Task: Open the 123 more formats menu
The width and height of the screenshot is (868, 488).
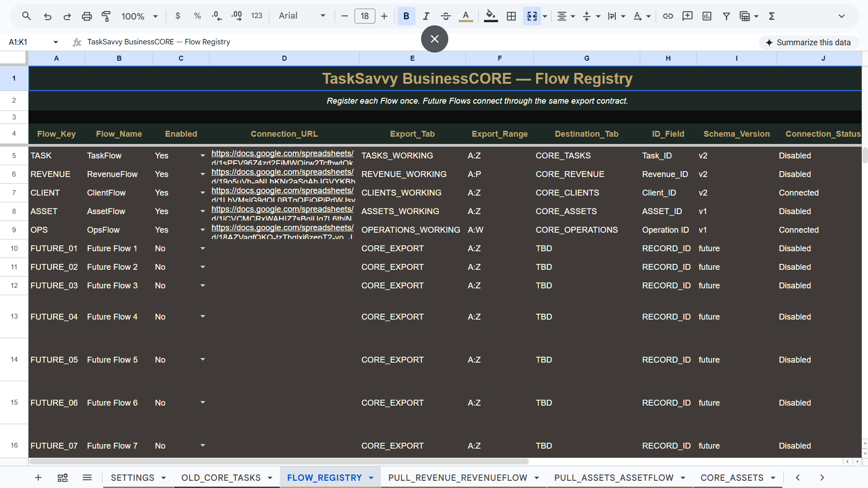Action: tap(257, 16)
